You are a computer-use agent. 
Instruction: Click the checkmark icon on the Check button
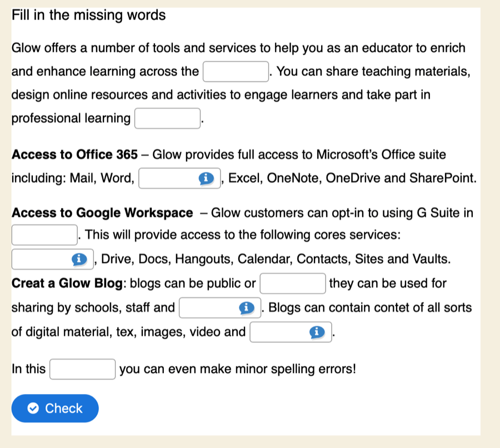click(33, 409)
